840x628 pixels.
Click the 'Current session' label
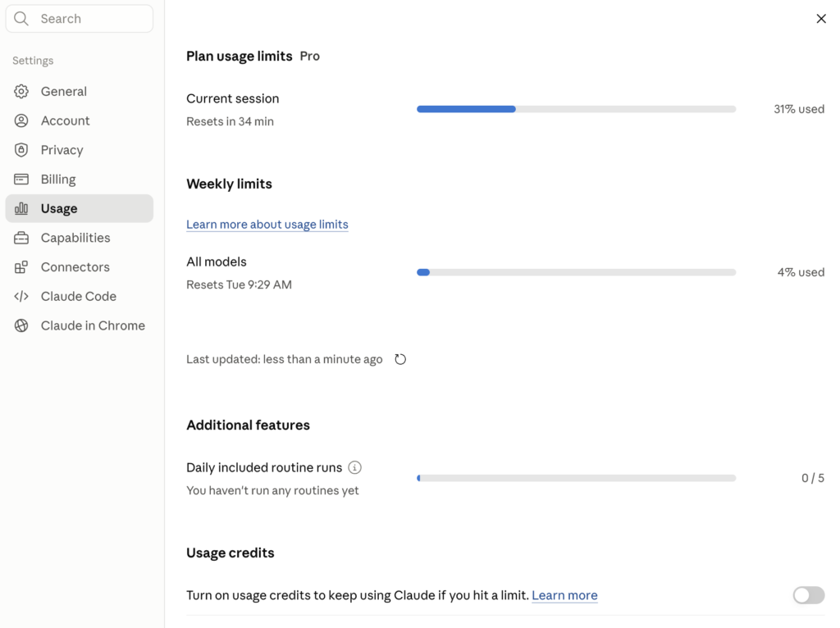[x=232, y=98]
